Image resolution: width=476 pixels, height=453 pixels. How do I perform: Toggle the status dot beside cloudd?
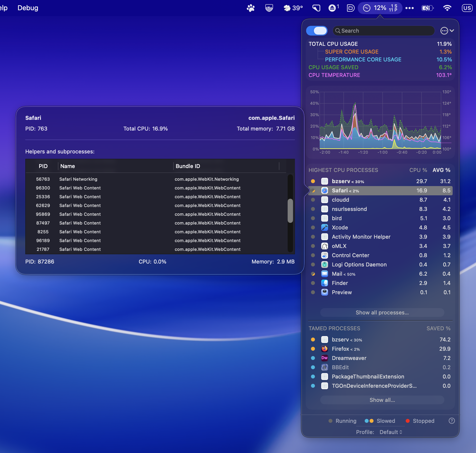coord(313,200)
